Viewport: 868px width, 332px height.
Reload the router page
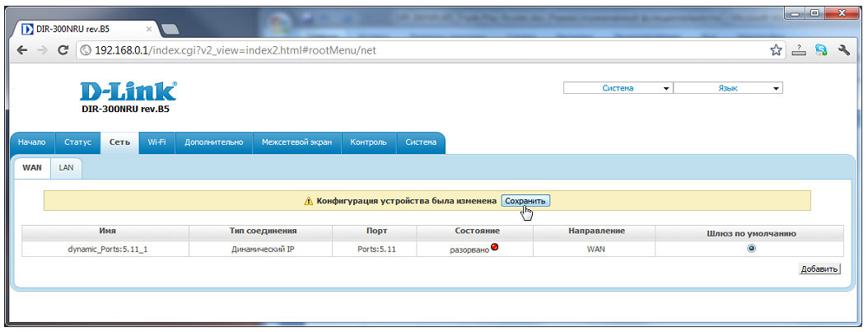63,50
